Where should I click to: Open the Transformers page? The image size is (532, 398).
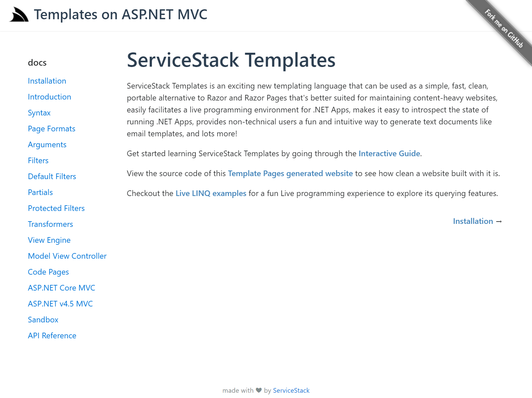(50, 224)
